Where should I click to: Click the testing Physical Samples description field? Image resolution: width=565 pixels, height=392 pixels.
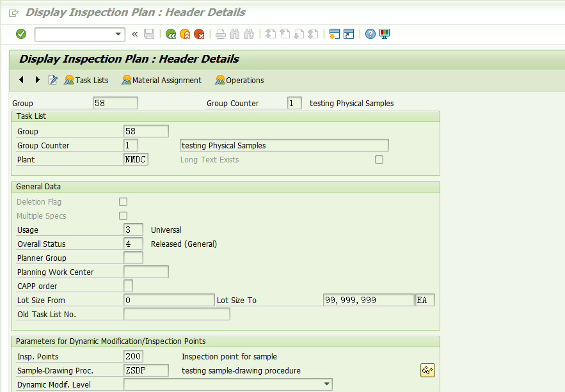(x=284, y=145)
